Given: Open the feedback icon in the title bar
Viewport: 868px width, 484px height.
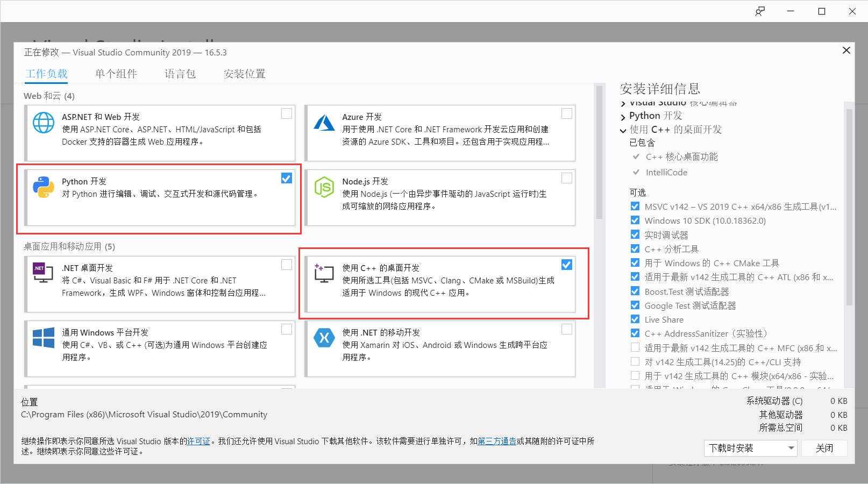Looking at the screenshot, I should click(x=760, y=11).
